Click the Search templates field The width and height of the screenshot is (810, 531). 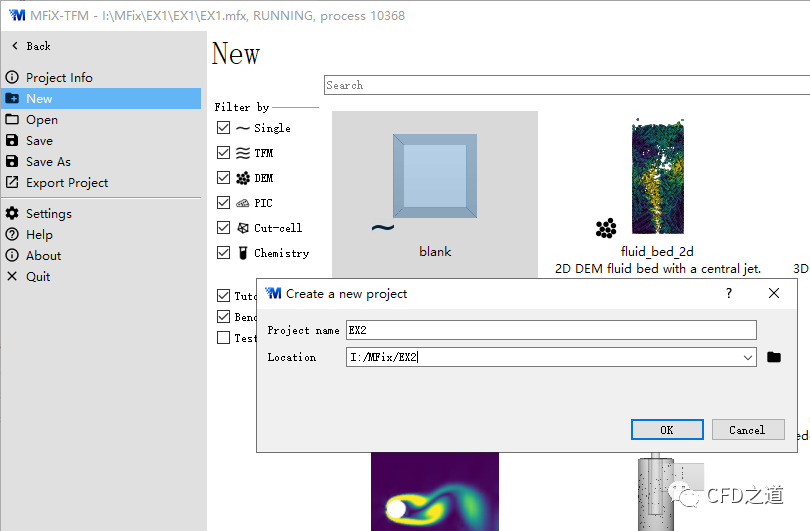pos(567,85)
